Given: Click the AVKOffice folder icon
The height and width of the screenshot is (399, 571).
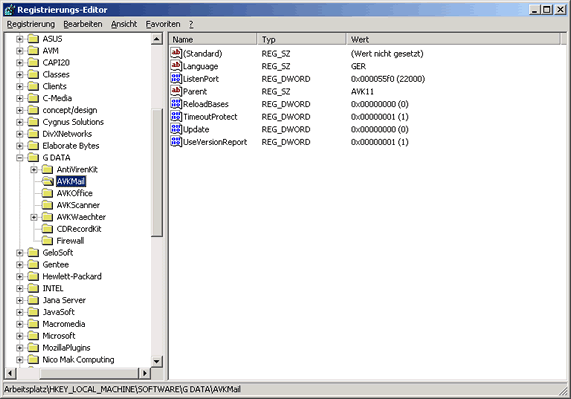Looking at the screenshot, I should coord(47,193).
